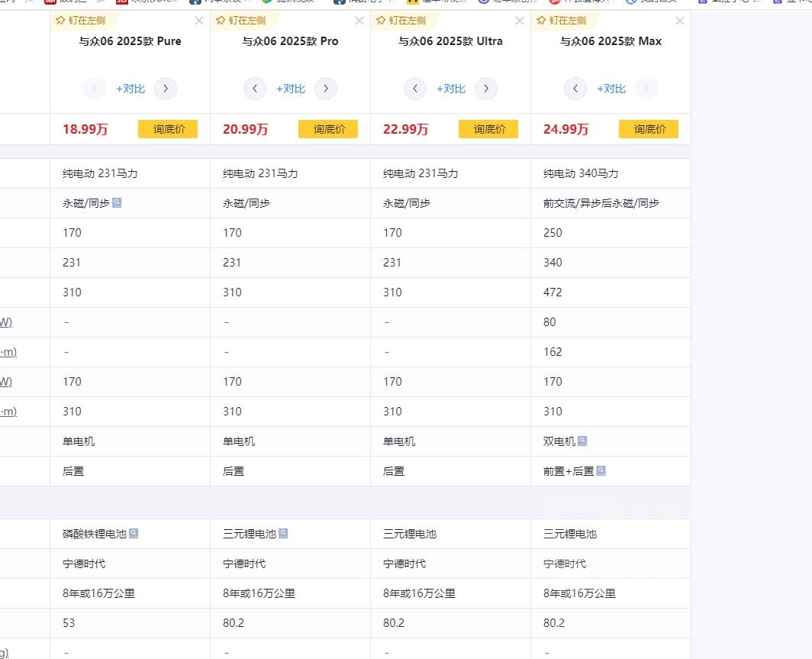
Task: Remove the Pure model column
Action: [x=199, y=21]
